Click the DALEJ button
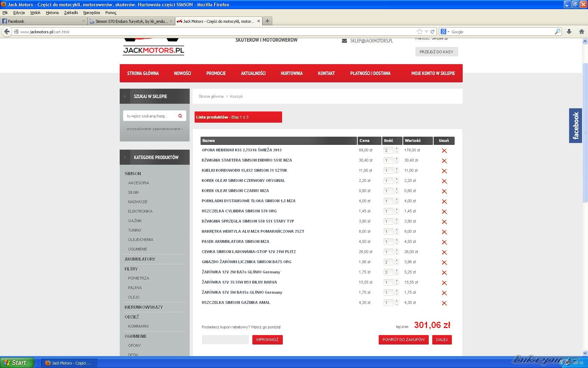The width and height of the screenshot is (588, 368). pos(442,340)
